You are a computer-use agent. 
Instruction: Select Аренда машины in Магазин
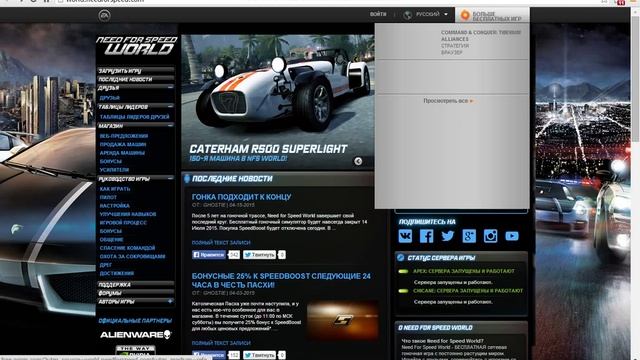click(122, 153)
